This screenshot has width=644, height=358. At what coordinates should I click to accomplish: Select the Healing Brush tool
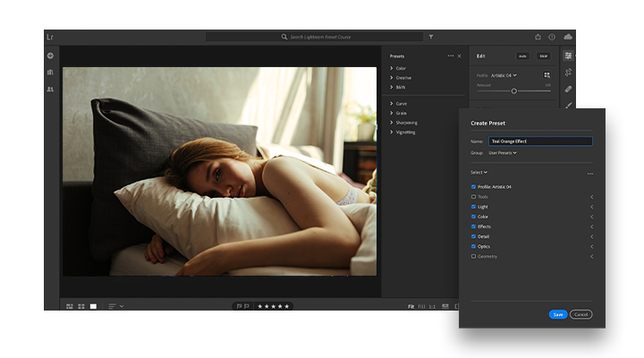[568, 89]
